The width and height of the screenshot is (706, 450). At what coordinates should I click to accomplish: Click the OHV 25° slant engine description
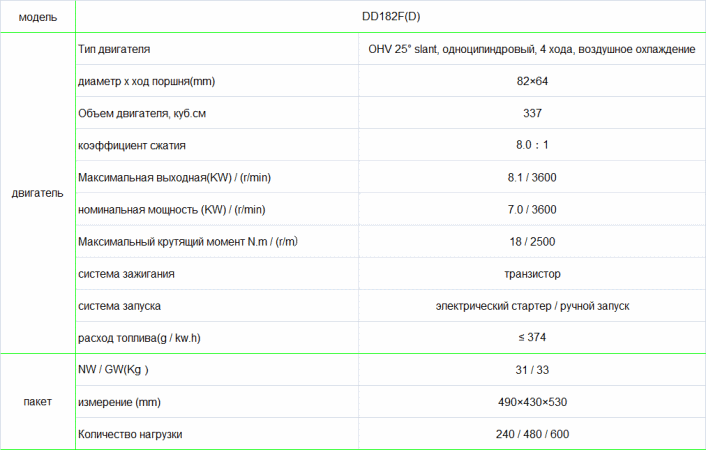tap(532, 49)
